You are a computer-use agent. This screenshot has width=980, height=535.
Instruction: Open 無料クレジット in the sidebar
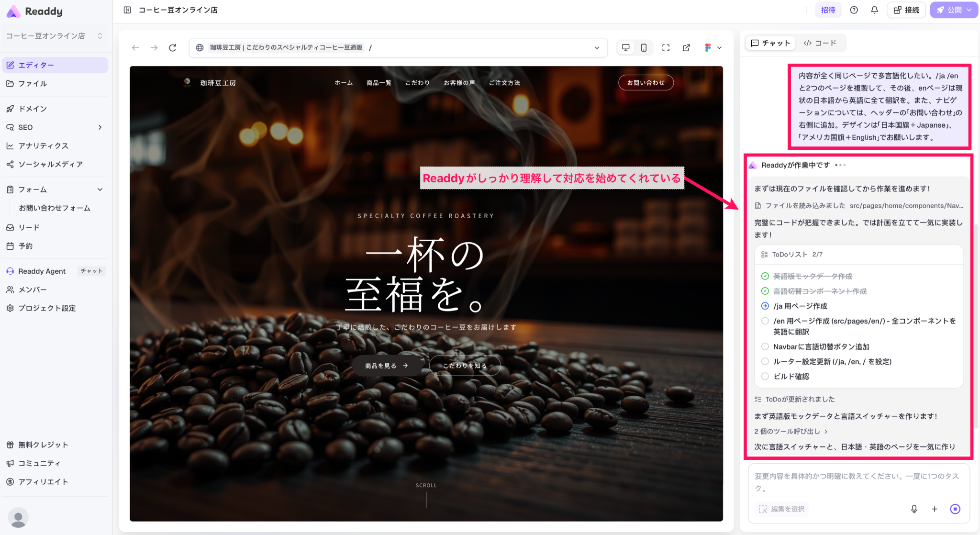56,445
